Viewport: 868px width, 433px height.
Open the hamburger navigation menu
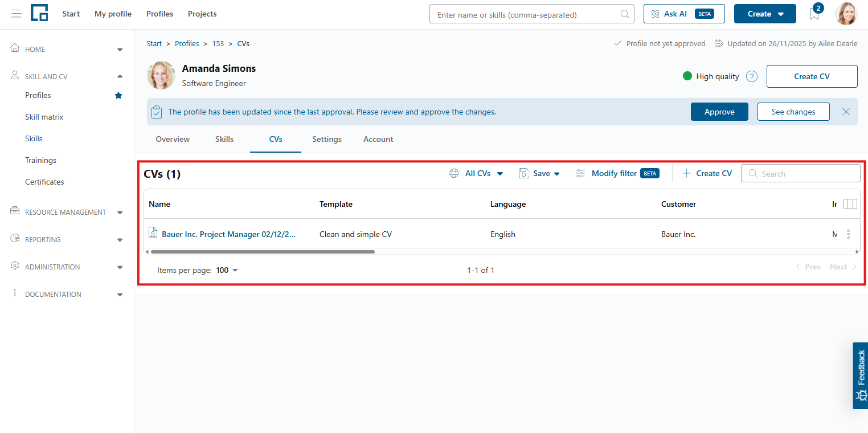(x=17, y=14)
